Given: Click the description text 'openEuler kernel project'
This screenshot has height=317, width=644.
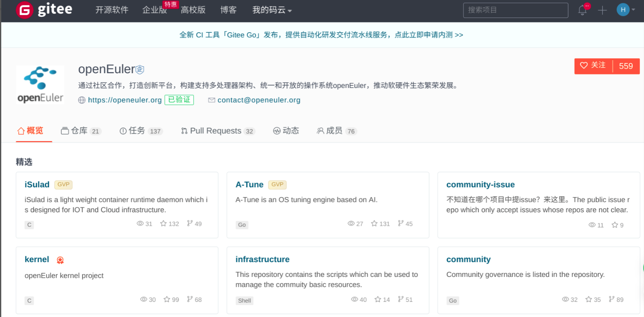Looking at the screenshot, I should [64, 276].
